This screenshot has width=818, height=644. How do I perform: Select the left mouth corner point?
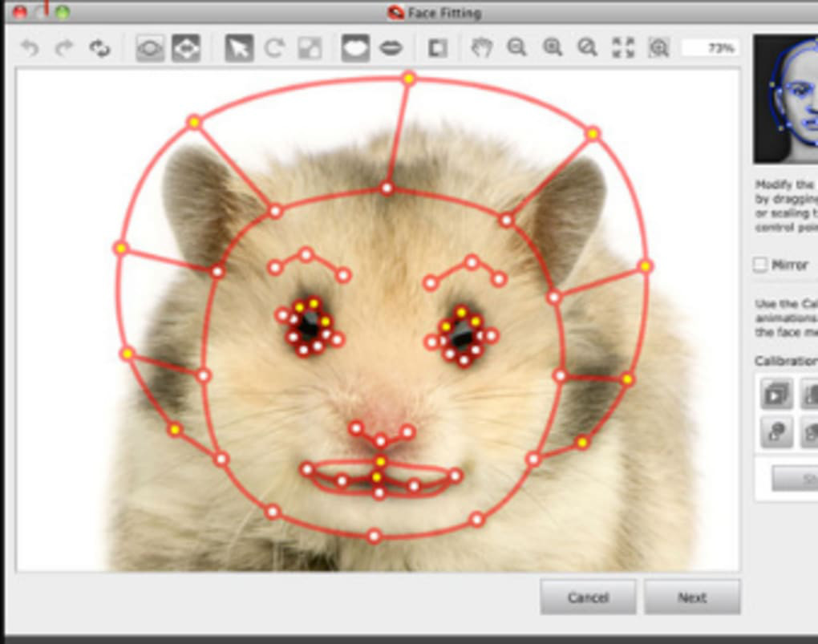(x=306, y=470)
